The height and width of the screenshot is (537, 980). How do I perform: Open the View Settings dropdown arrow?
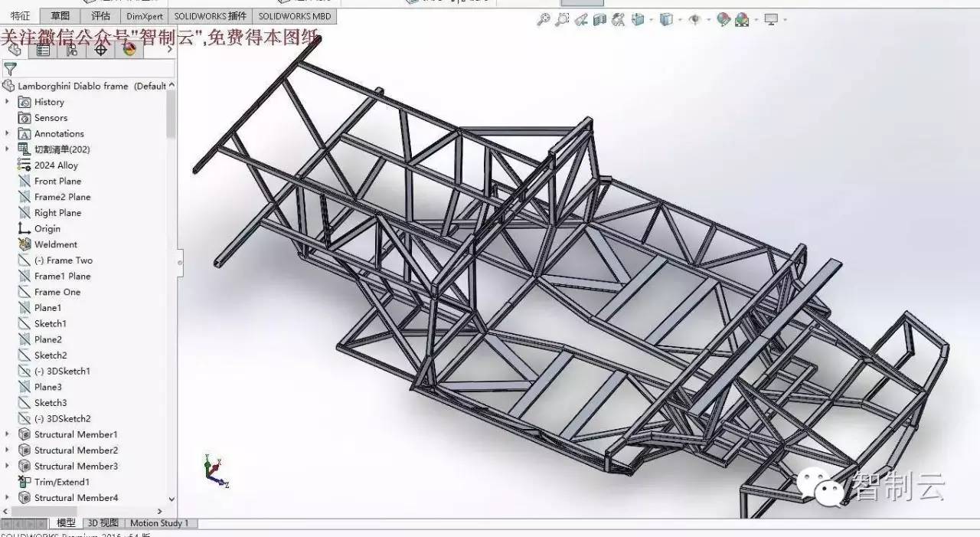785,20
